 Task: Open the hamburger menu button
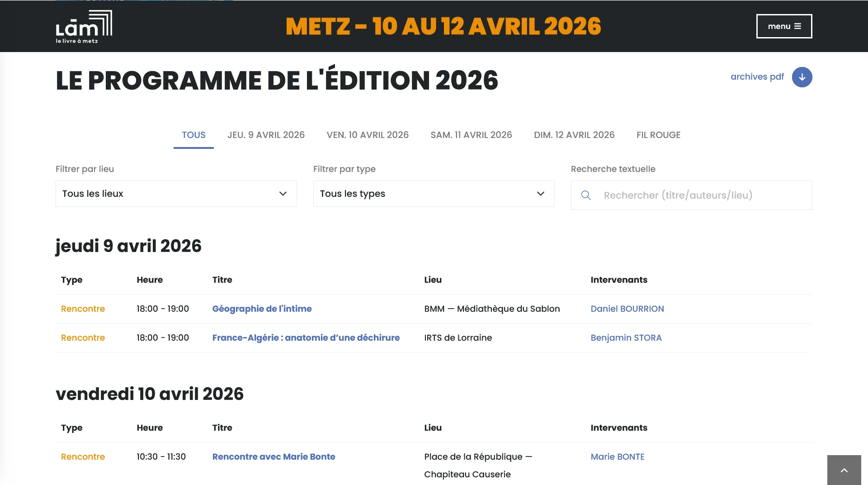[x=784, y=26]
